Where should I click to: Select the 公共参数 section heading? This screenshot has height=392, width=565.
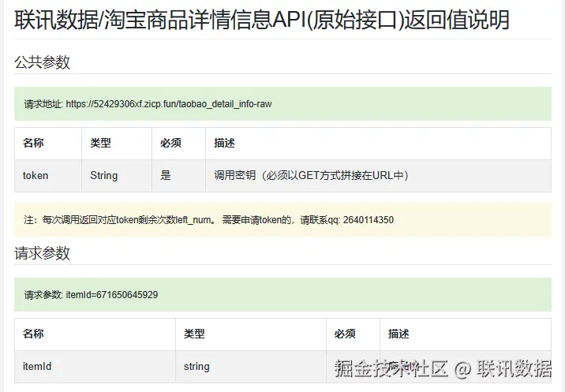[x=42, y=62]
